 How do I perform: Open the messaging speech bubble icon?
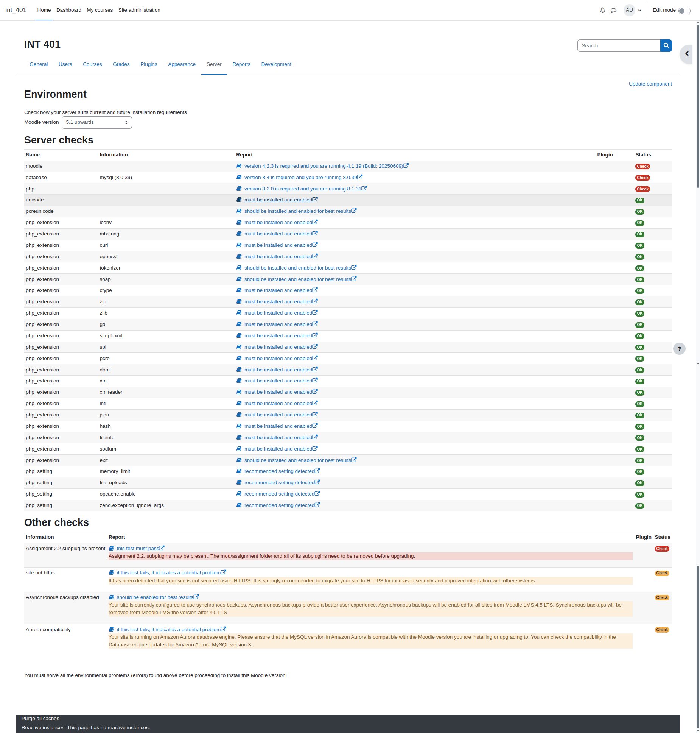(613, 10)
